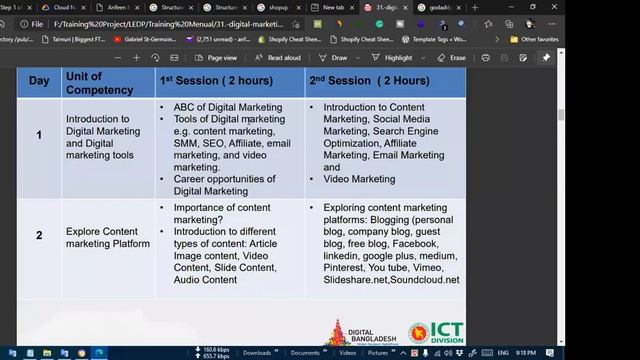Click the Save as icon
640x360 pixels.
(523, 58)
